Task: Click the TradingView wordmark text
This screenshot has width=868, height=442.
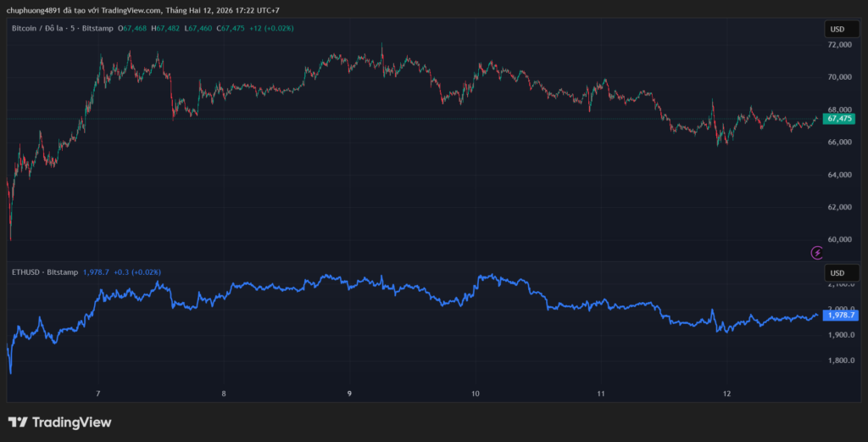Action: (x=72, y=422)
